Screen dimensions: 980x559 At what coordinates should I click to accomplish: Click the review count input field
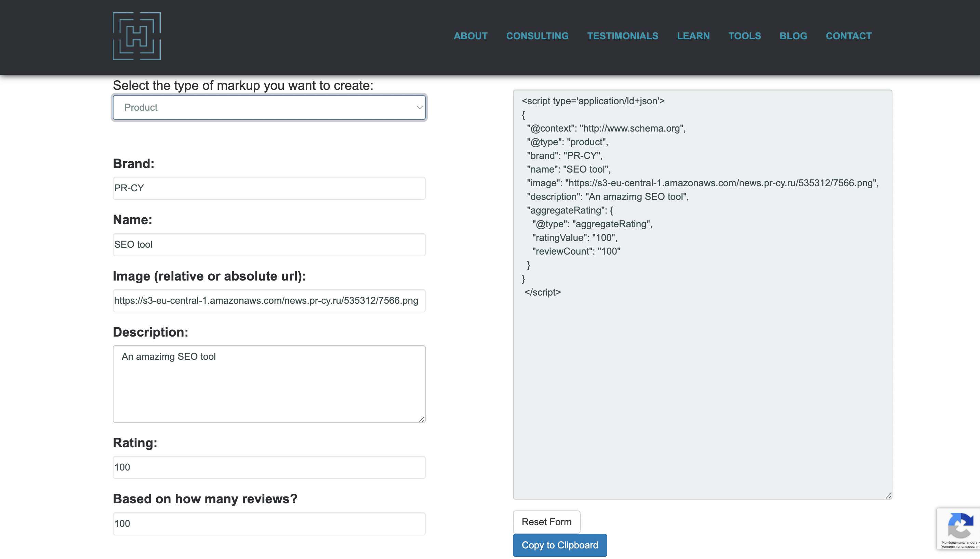268,523
